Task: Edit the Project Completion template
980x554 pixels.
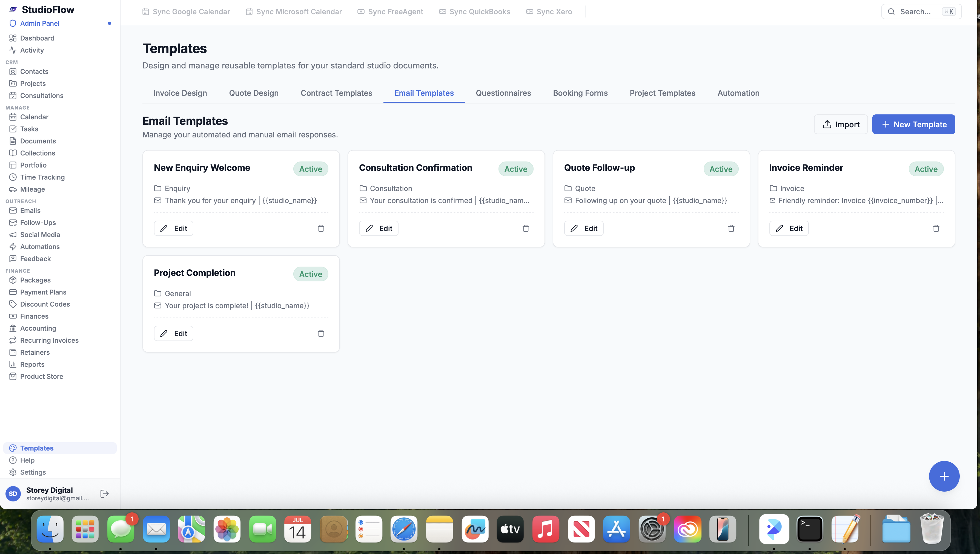Action: (174, 333)
